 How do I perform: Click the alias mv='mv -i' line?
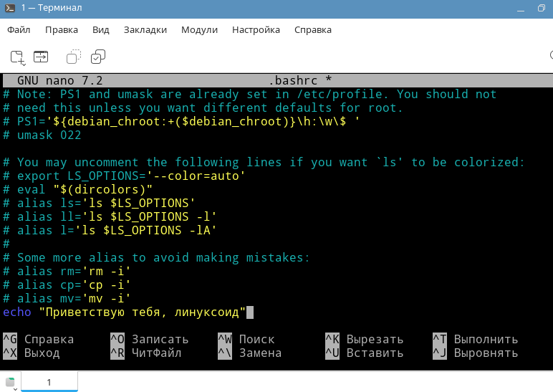[67, 298]
